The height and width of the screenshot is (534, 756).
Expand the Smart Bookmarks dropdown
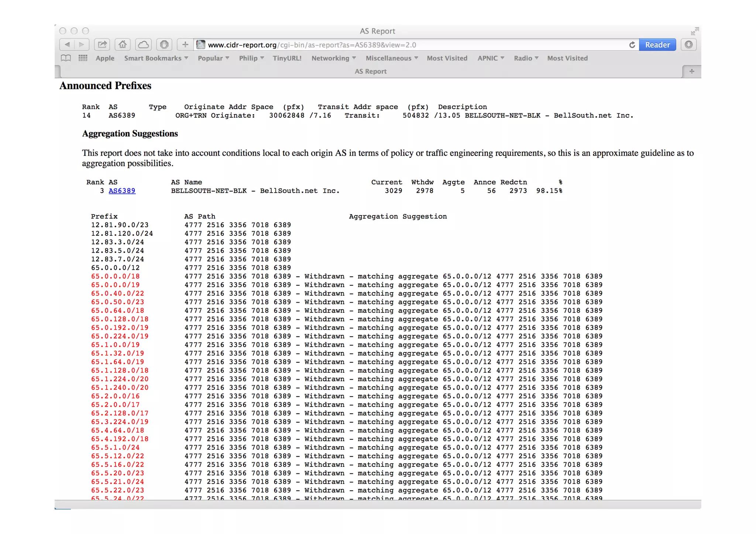156,58
